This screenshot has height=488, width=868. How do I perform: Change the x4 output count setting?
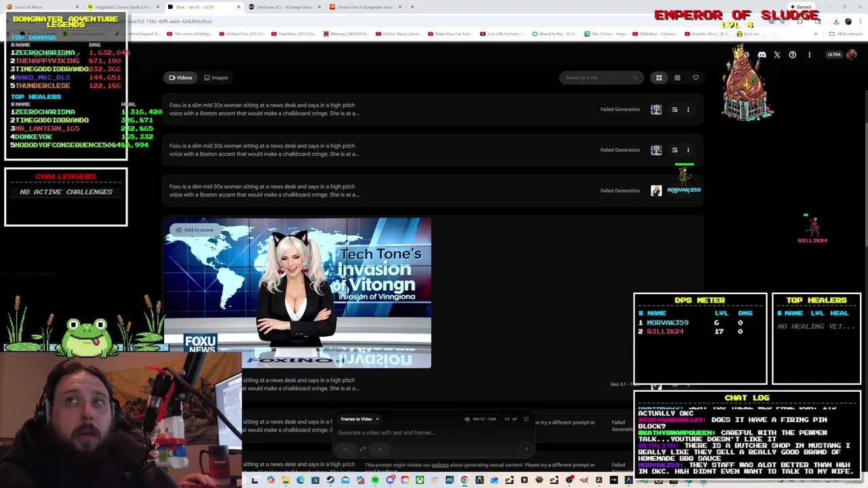[x=511, y=419]
